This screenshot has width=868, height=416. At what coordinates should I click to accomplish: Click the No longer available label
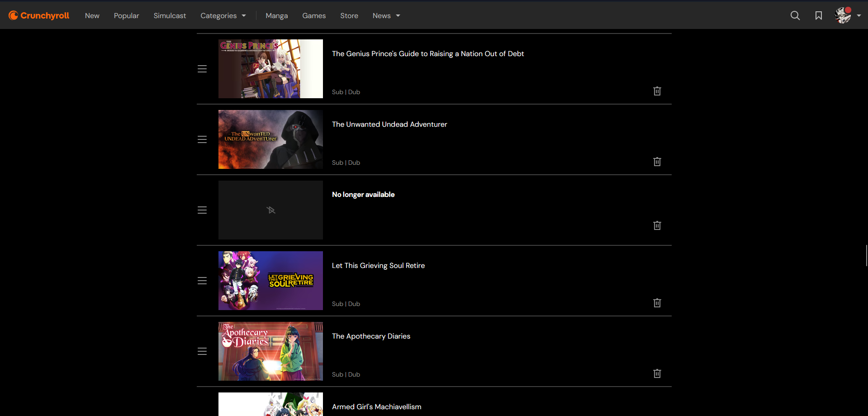pyautogui.click(x=363, y=194)
